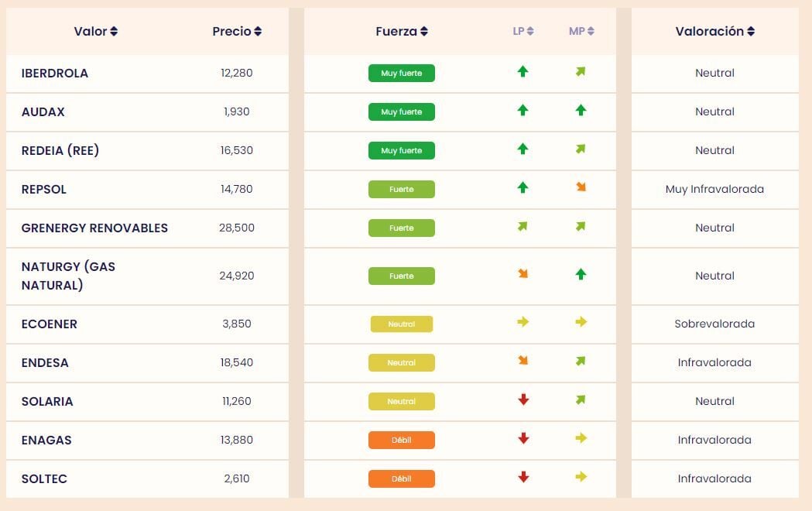Screen dimensions: 812x511
Task: Sort table by Valor column
Action: coord(96,32)
